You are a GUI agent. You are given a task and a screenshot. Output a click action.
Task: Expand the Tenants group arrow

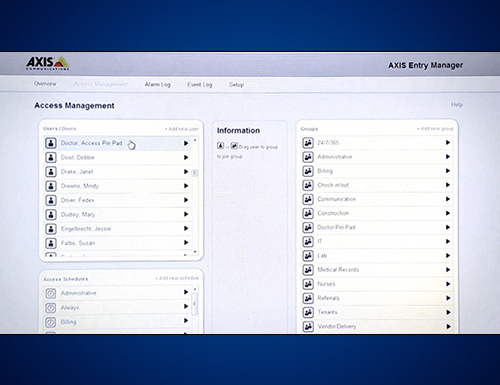(x=448, y=312)
